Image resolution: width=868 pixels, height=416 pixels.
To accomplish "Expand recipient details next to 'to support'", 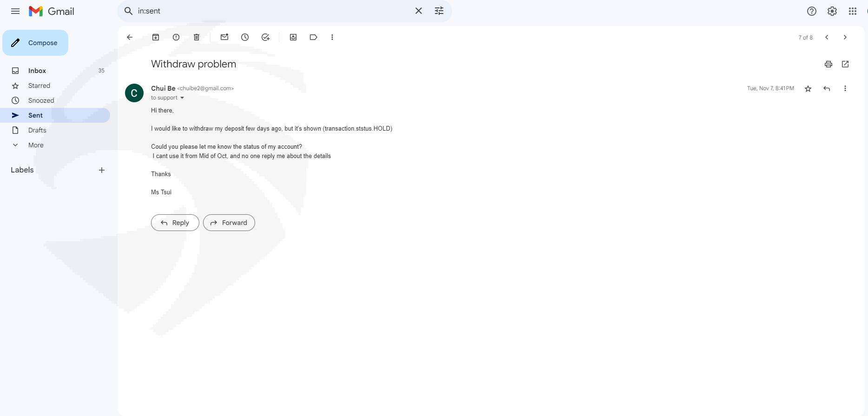I will pos(182,98).
